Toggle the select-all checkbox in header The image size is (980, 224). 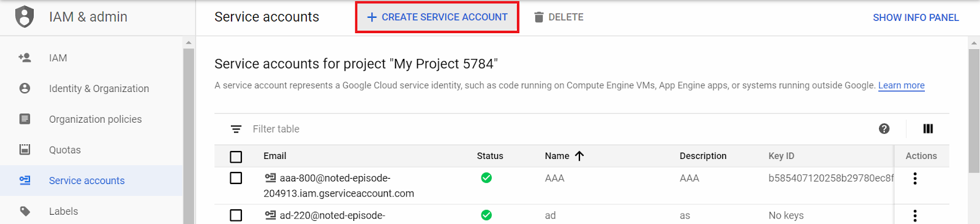click(x=236, y=156)
